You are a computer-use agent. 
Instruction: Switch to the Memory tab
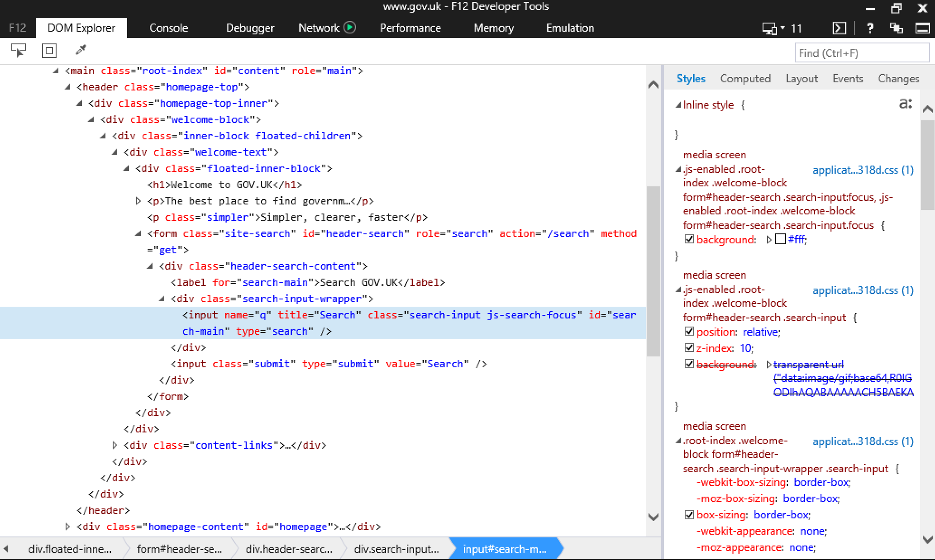493,28
